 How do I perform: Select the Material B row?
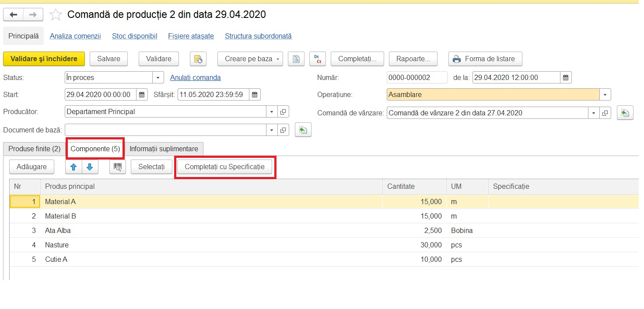[x=324, y=216]
